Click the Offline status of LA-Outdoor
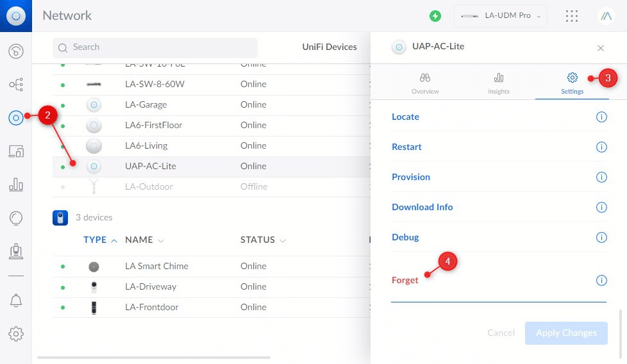Viewport: 627px width, 364px height. pyautogui.click(x=253, y=187)
